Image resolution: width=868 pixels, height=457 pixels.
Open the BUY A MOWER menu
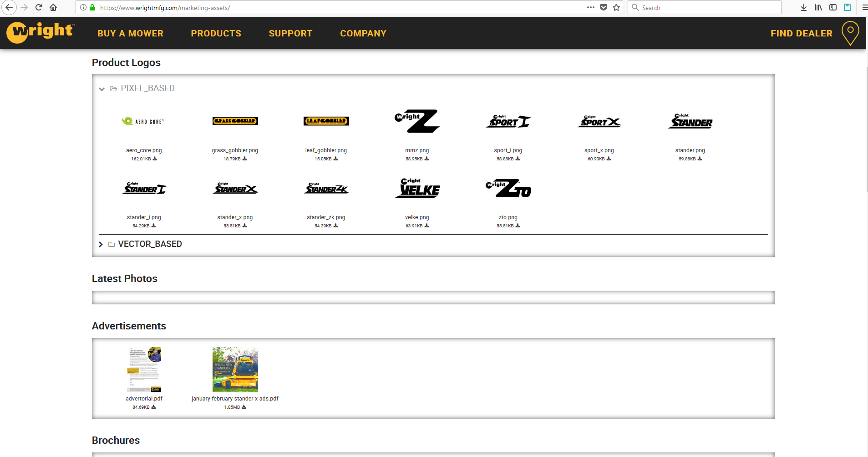(x=130, y=33)
